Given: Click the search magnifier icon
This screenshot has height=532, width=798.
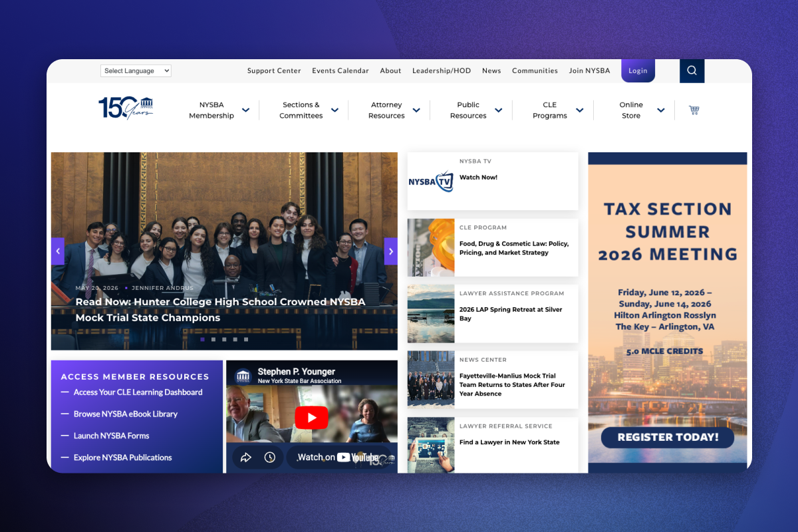Looking at the screenshot, I should pos(692,70).
